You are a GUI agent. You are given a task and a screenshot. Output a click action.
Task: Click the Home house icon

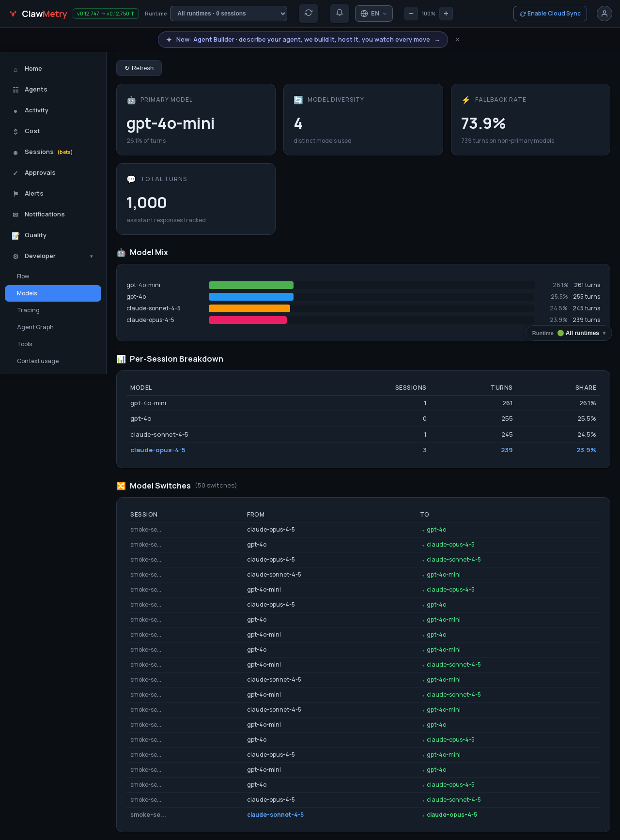point(15,69)
